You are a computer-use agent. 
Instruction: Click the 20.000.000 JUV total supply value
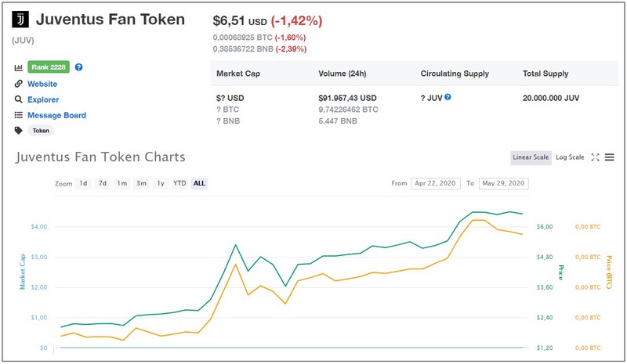click(551, 98)
